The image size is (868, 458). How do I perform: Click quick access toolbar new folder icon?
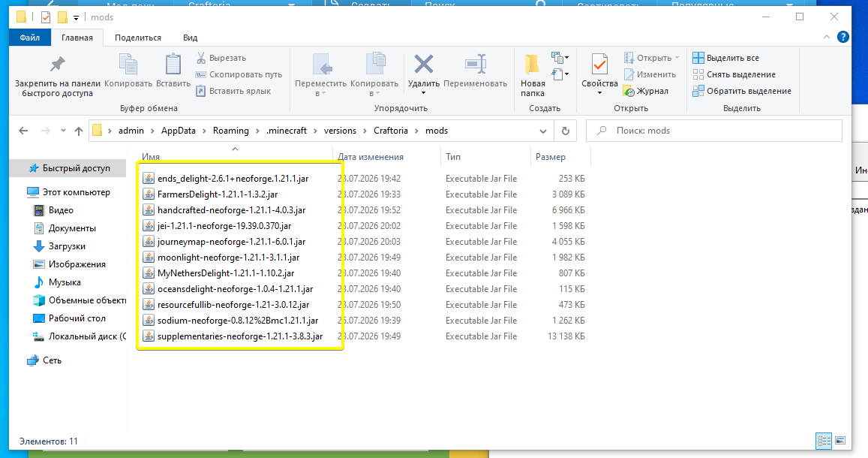tap(62, 17)
